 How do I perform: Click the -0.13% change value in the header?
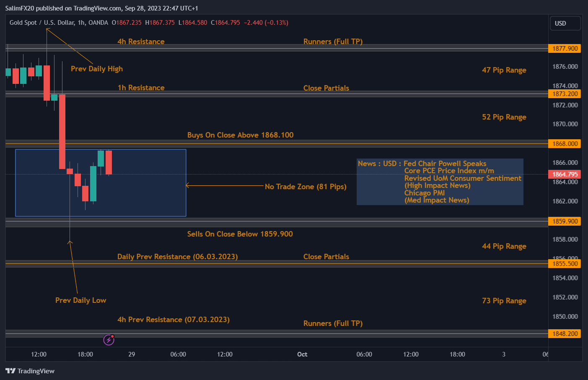point(277,23)
